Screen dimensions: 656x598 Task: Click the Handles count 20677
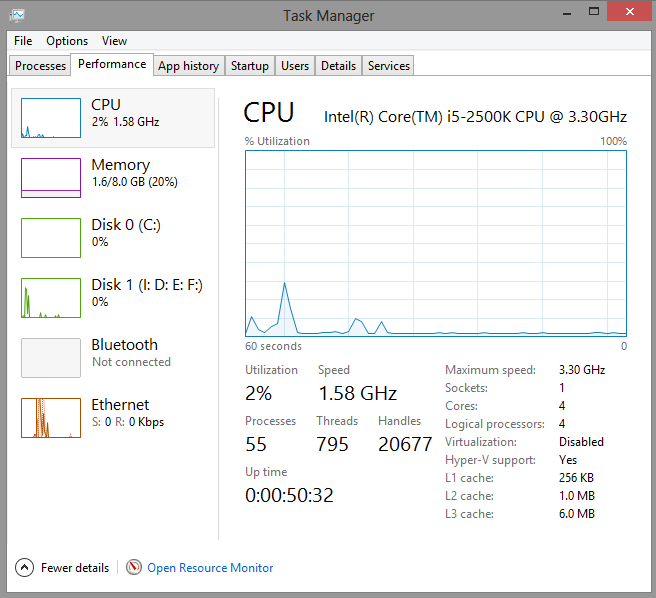tap(405, 444)
